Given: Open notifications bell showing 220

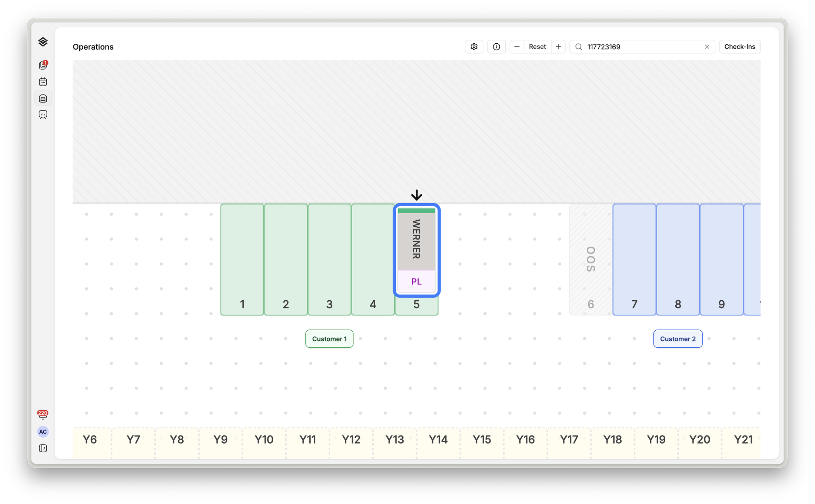Looking at the screenshot, I should click(43, 414).
